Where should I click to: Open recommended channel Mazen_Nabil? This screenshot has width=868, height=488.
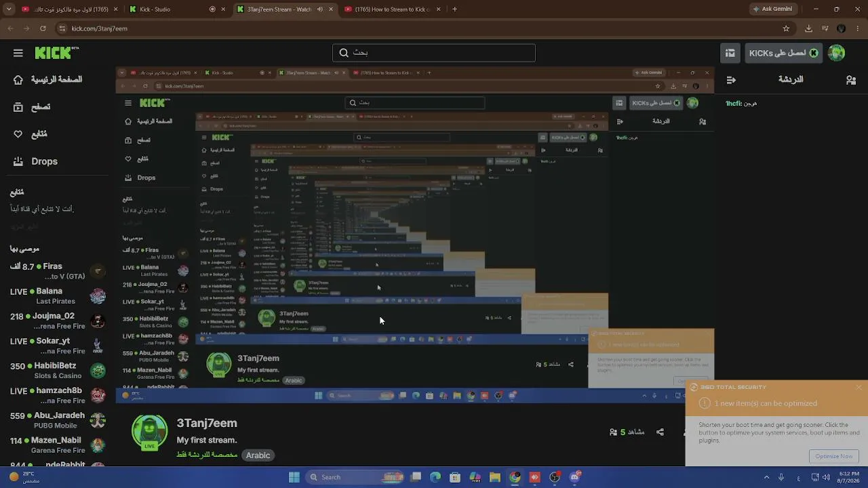[x=58, y=445]
